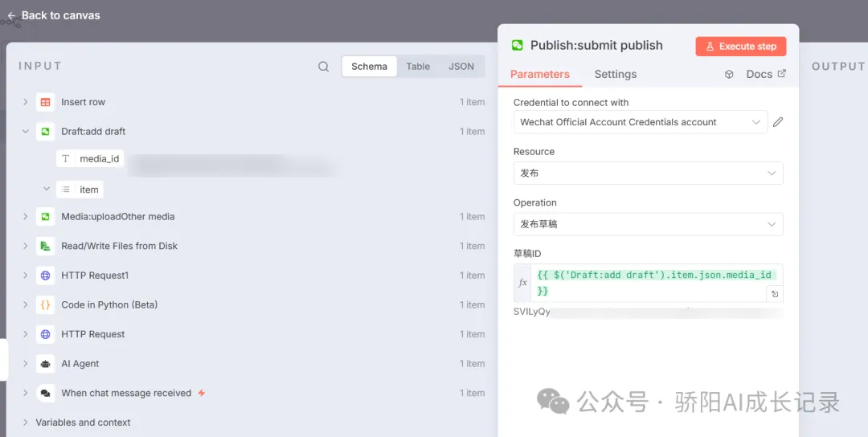Open the input search magnifier
This screenshot has width=868, height=437.
click(324, 67)
